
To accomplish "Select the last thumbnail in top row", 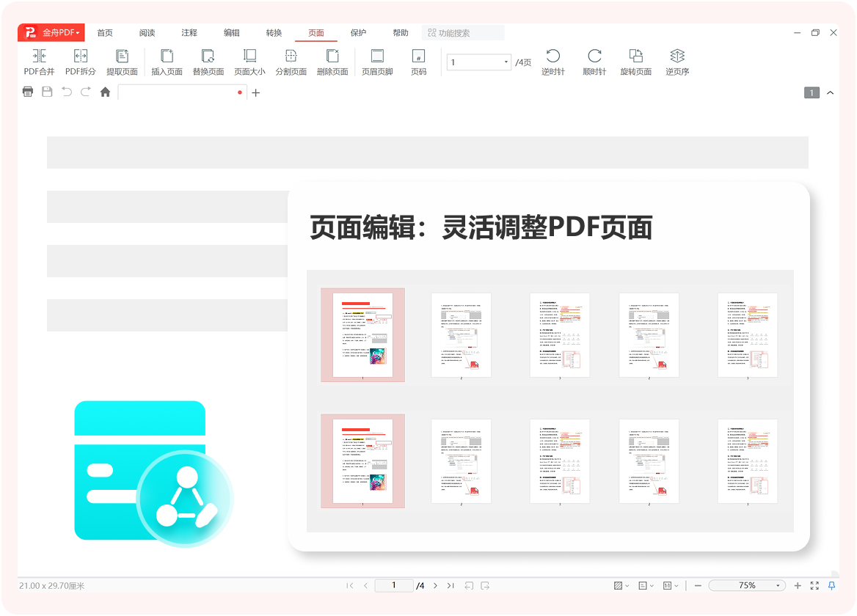I will click(x=747, y=334).
